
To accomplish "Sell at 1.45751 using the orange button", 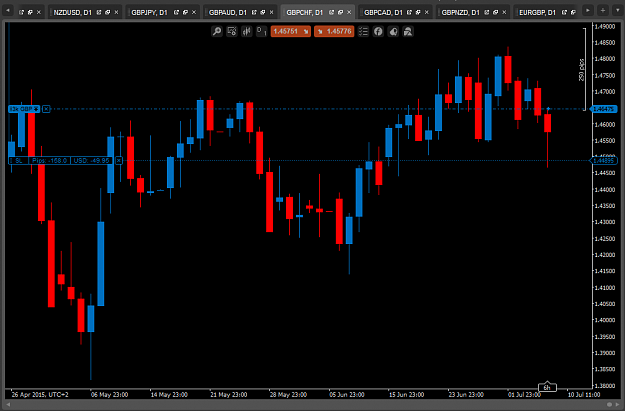I will pos(291,31).
